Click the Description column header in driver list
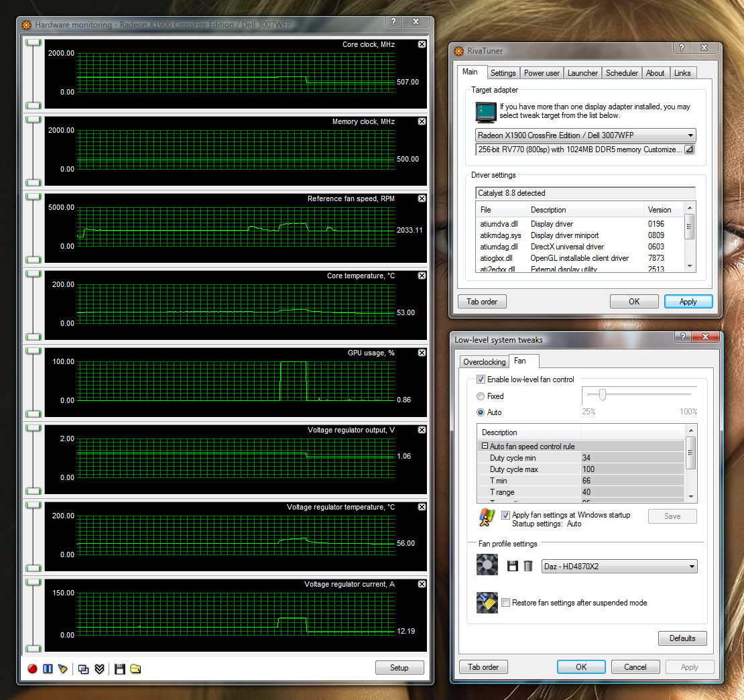The height and width of the screenshot is (700, 744). 585,210
